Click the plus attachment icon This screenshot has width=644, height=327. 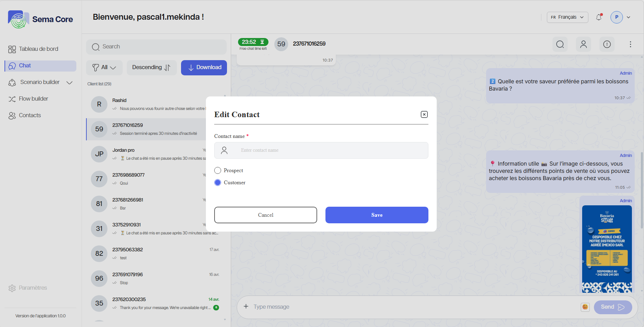click(246, 307)
